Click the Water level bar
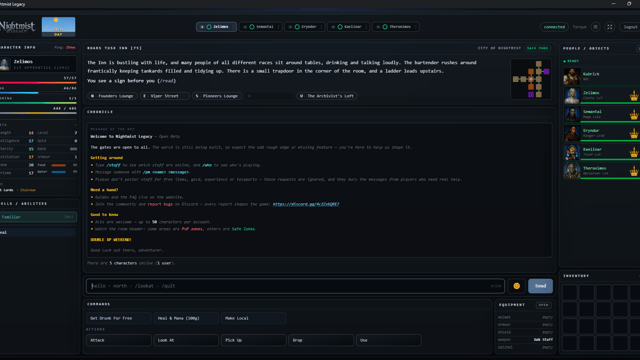Screen dimensions: 640x360 [x=59, y=172]
